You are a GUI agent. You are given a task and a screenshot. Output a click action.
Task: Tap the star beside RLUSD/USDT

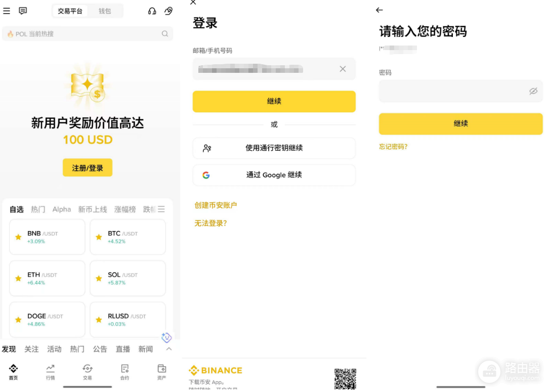[x=99, y=320]
